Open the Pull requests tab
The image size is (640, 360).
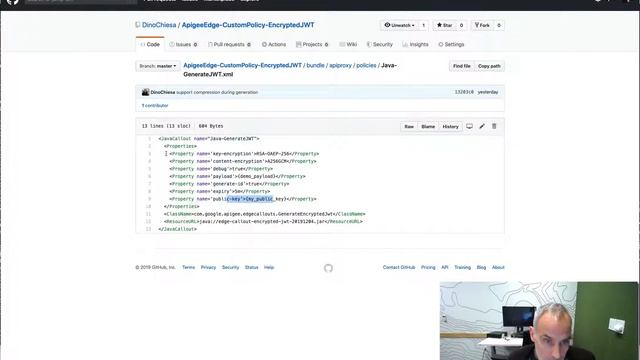pyautogui.click(x=229, y=44)
